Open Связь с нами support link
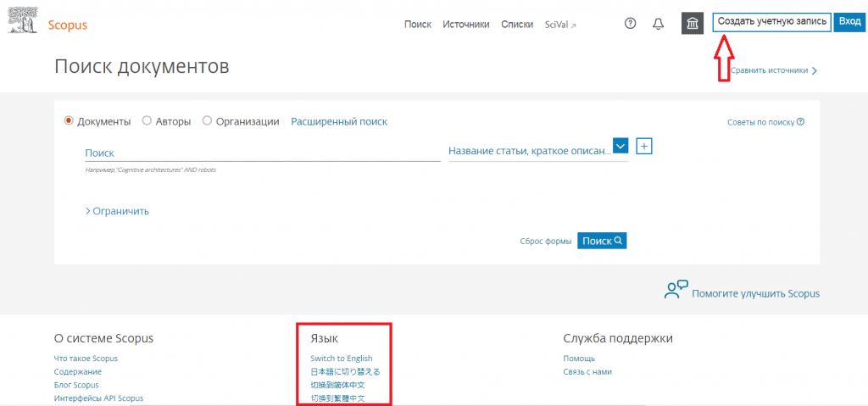Screen dimensions: 868x406 587,371
